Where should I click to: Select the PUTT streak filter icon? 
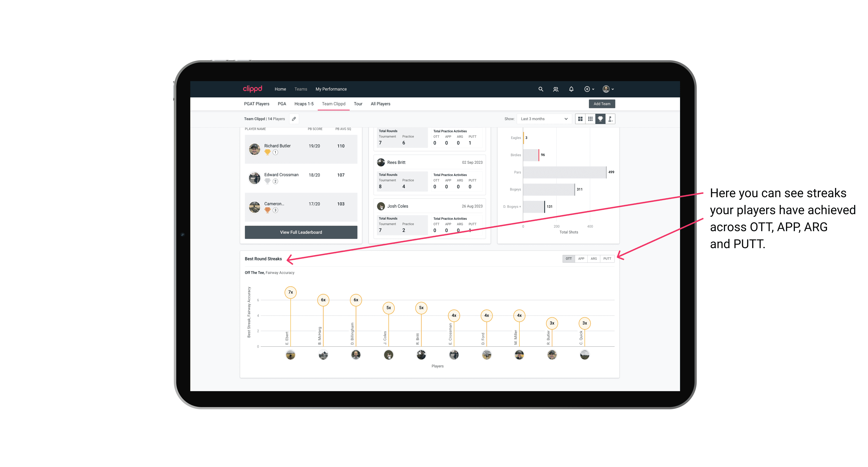(607, 258)
